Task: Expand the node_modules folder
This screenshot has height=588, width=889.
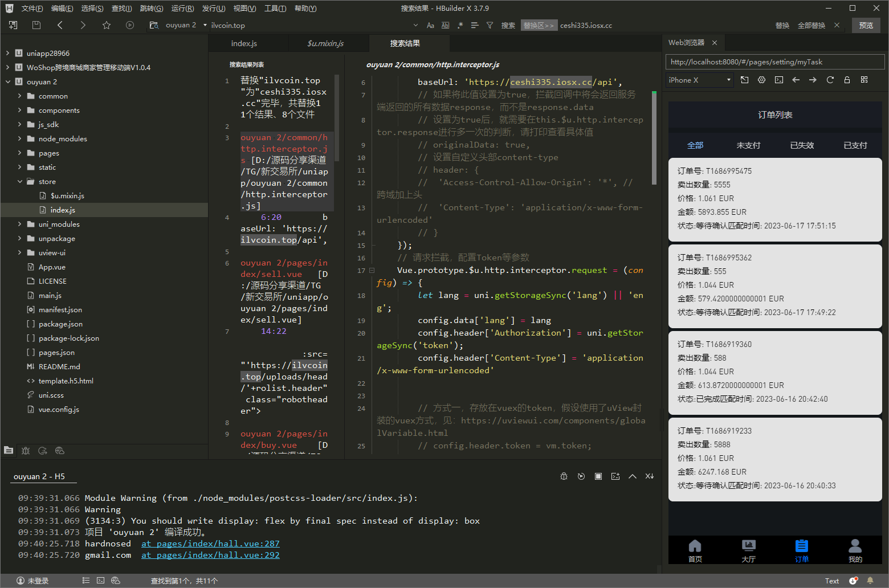Action: pos(20,138)
